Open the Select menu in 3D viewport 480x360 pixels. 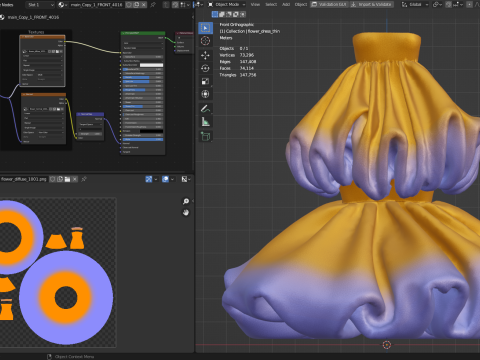[271, 5]
